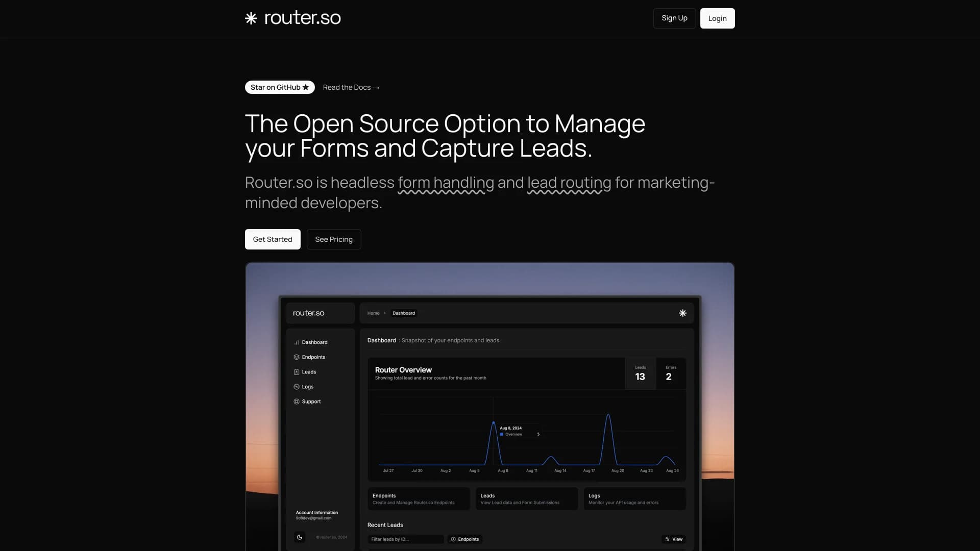
Task: Click the router.so asterisk logo icon
Action: pyautogui.click(x=251, y=18)
